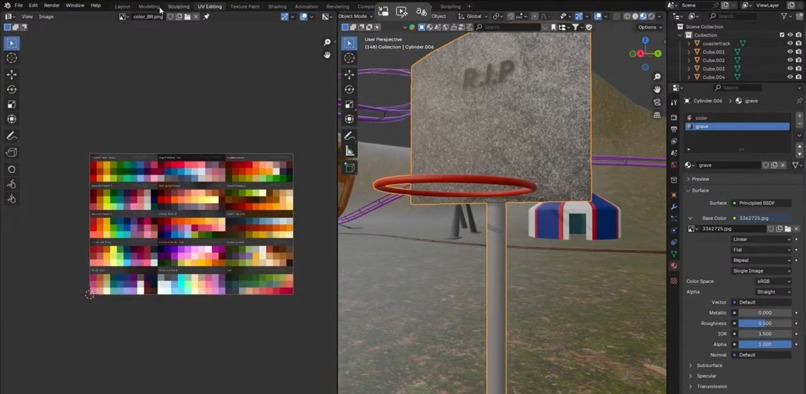Switch to the Shading workspace tab
The height and width of the screenshot is (394, 806).
point(277,7)
